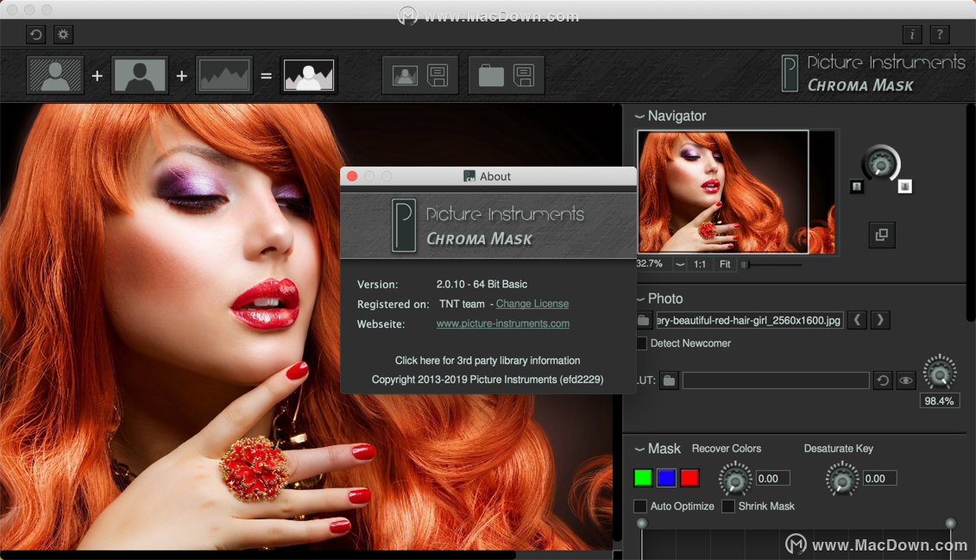Show the original keyed photo view
The image size is (976, 560).
(x=55, y=75)
